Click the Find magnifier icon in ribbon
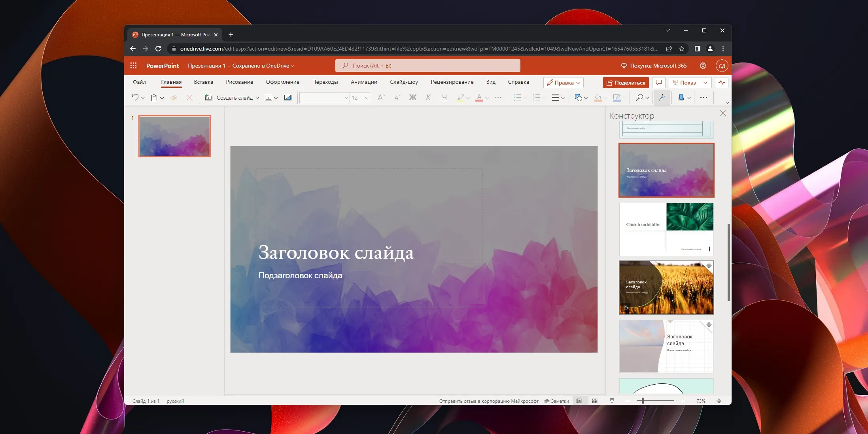The image size is (868, 434). click(639, 97)
